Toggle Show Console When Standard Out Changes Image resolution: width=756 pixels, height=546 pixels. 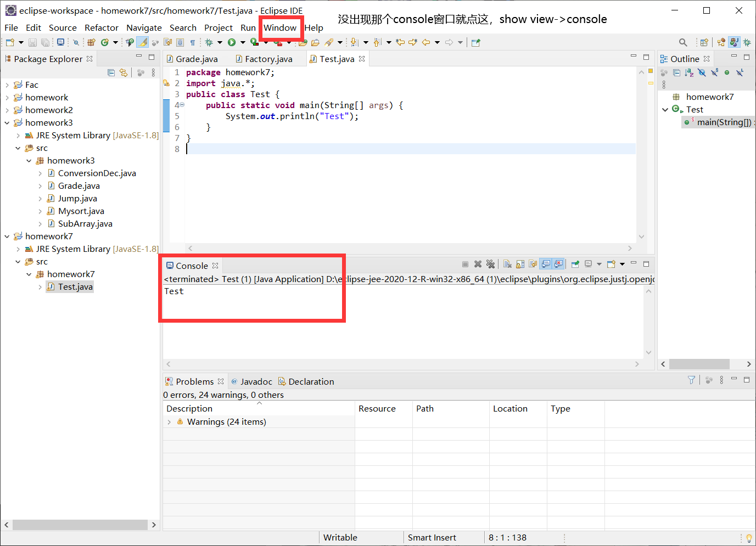click(546, 264)
